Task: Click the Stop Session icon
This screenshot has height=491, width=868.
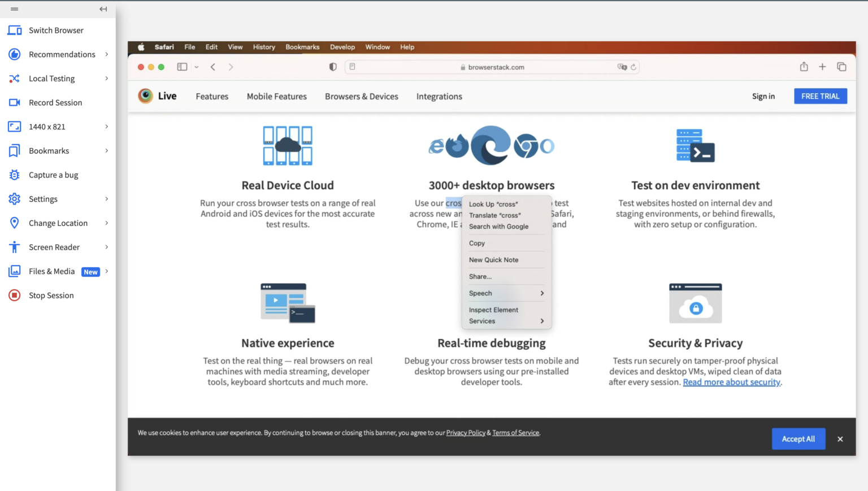Action: point(15,296)
